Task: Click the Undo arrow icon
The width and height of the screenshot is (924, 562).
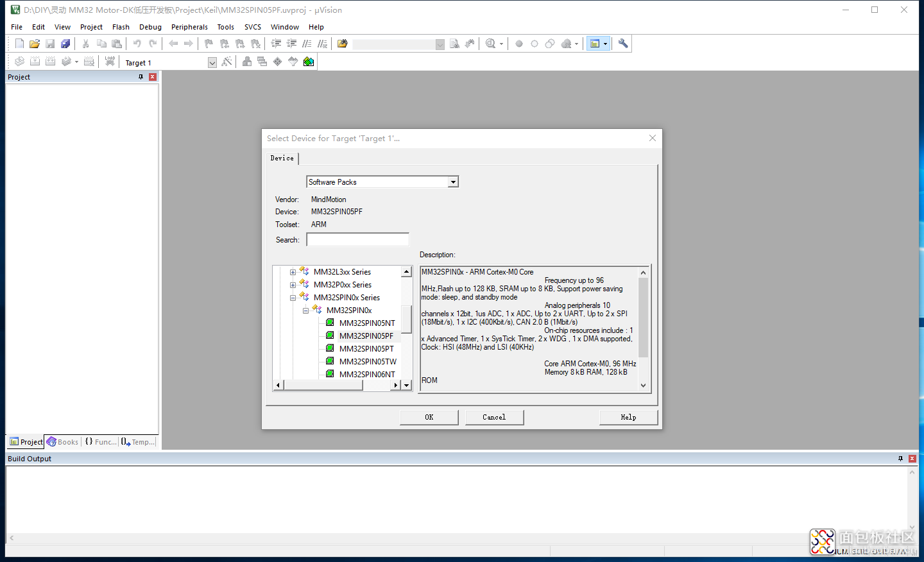Action: (x=137, y=44)
